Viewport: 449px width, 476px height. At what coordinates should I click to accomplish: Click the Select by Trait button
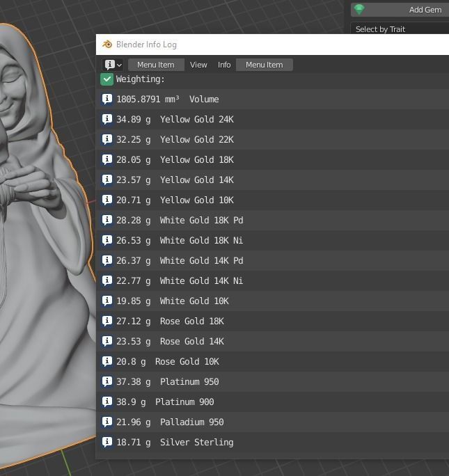click(x=400, y=29)
